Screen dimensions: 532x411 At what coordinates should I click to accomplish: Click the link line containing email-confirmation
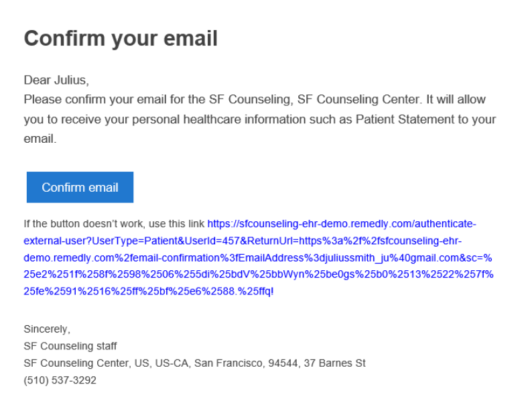258,258
